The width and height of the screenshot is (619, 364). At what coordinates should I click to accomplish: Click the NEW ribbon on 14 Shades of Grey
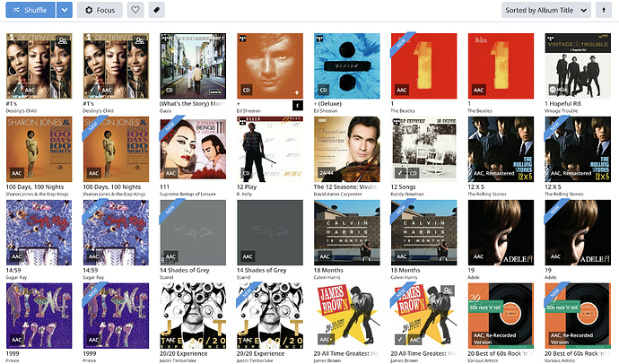[x=171, y=210]
